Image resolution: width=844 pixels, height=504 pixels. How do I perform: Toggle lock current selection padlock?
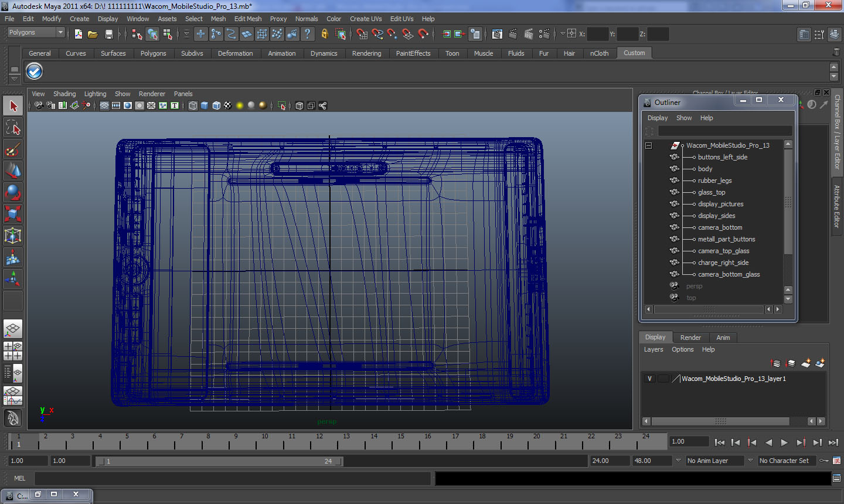coord(324,34)
